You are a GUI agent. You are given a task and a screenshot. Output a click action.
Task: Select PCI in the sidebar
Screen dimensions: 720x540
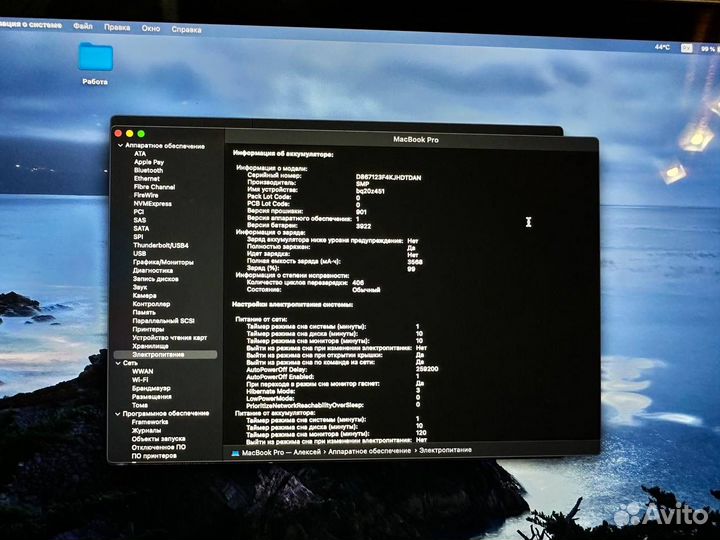[139, 212]
